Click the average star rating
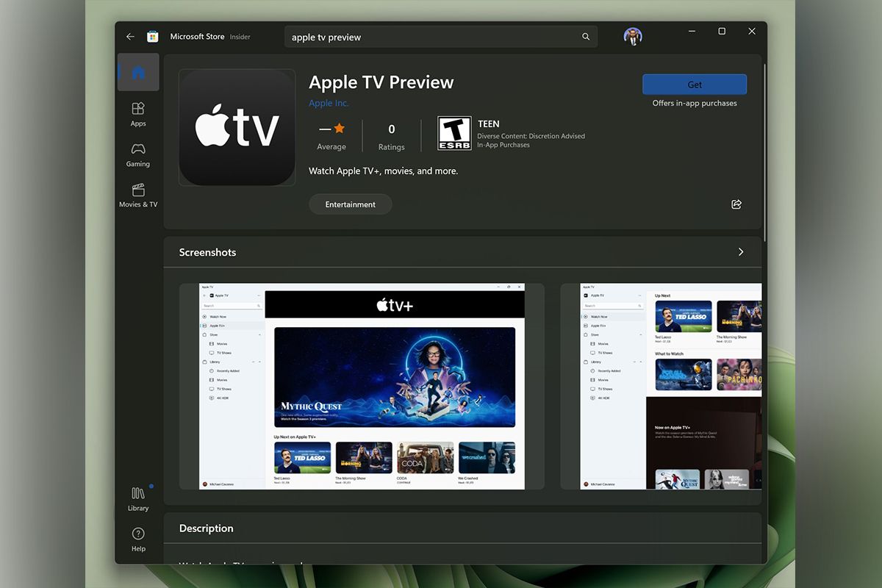This screenshot has height=588, width=882. (331, 136)
